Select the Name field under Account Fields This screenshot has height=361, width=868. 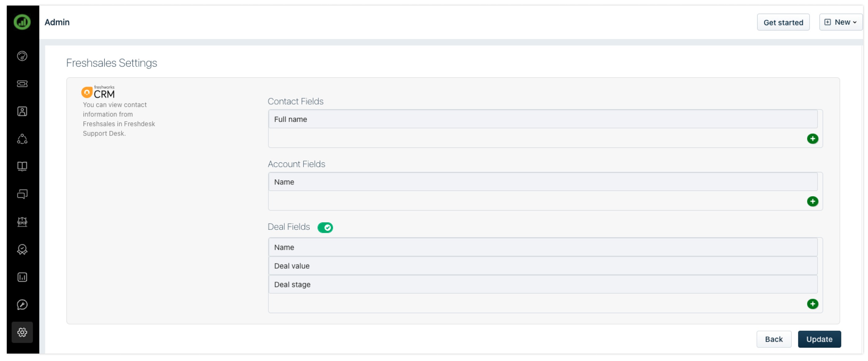[x=543, y=182]
